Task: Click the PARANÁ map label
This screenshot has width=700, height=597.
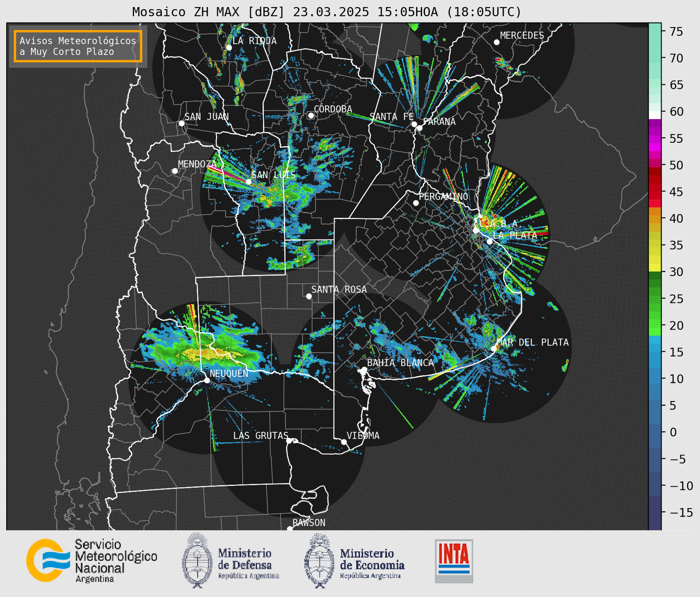Action: click(x=439, y=121)
